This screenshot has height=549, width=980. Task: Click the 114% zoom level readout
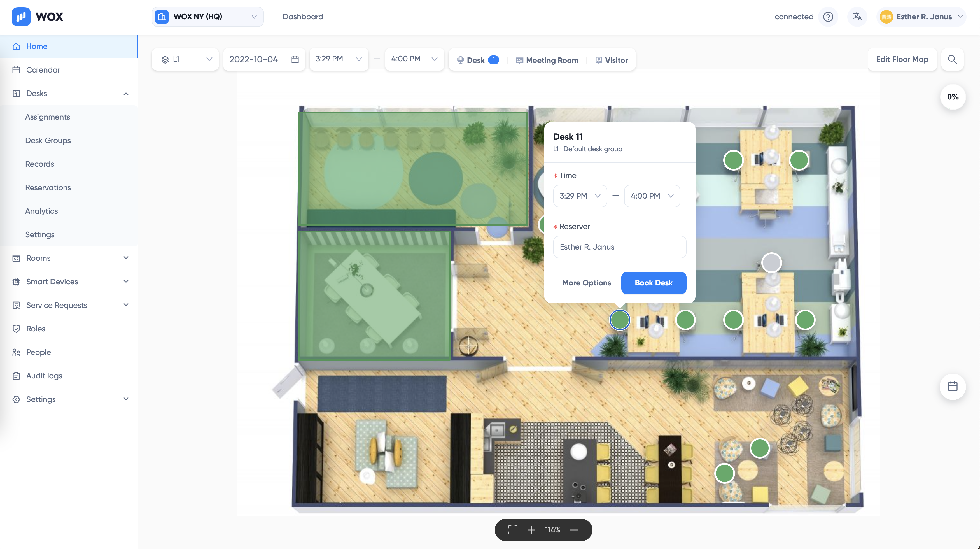(552, 530)
